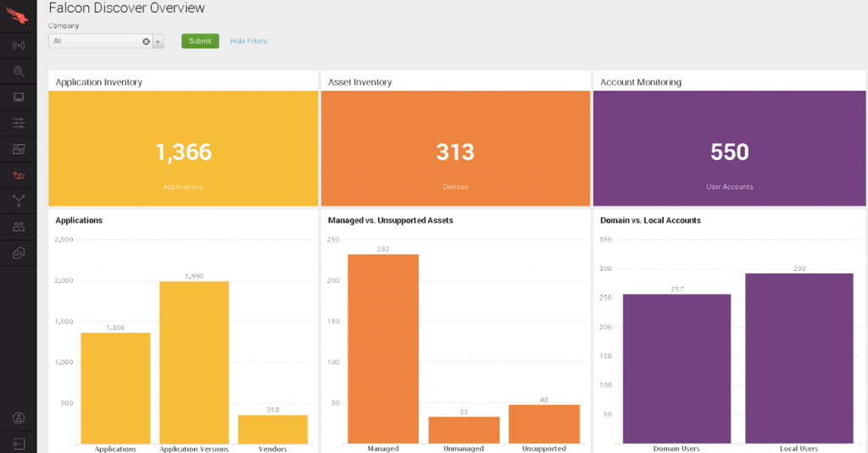This screenshot has height=453, width=868.
Task: Click the sign-out icon at sidebar bottom
Action: coord(18,442)
